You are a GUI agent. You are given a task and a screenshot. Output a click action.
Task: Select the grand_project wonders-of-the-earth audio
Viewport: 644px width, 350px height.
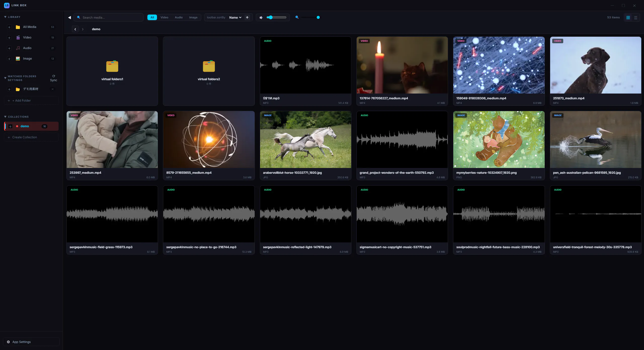click(x=402, y=146)
